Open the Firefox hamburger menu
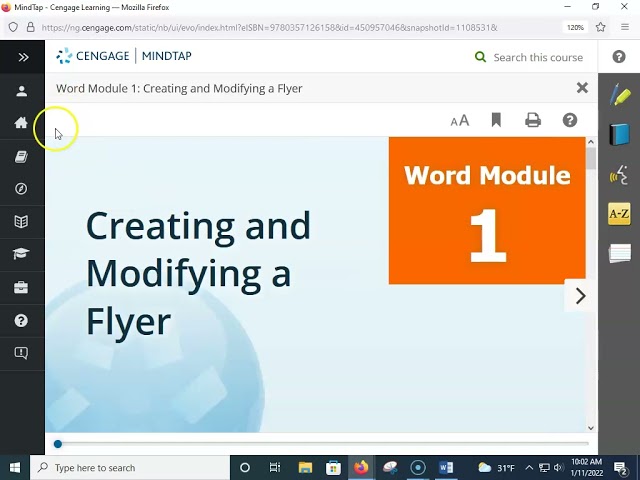The width and height of the screenshot is (640, 480). click(x=625, y=27)
